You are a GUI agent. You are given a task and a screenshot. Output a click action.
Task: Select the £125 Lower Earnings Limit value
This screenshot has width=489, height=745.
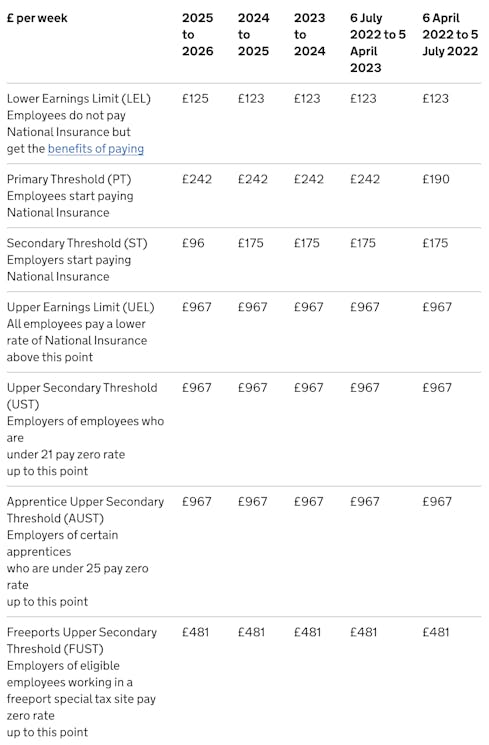(195, 99)
